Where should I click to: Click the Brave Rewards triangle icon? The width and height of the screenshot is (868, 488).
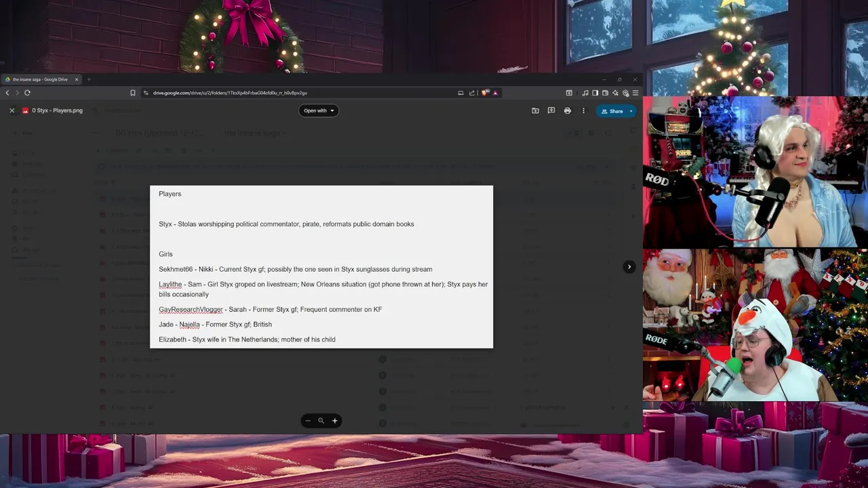point(496,93)
